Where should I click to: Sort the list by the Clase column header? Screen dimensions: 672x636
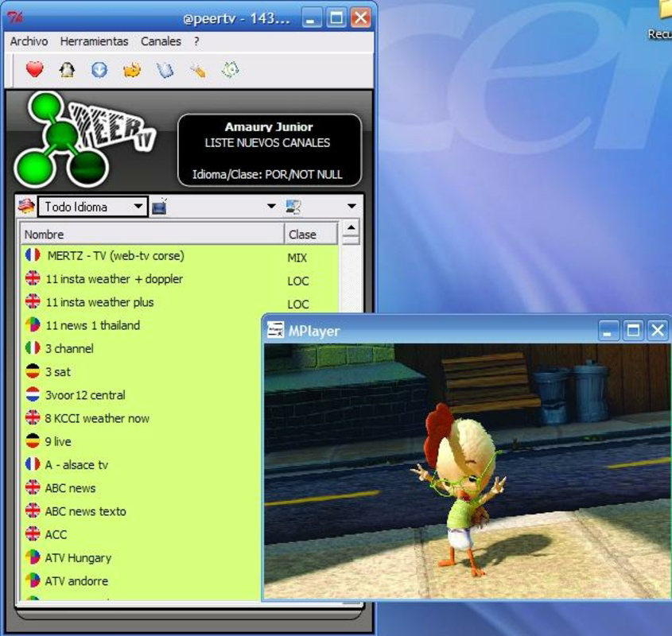[x=311, y=234]
